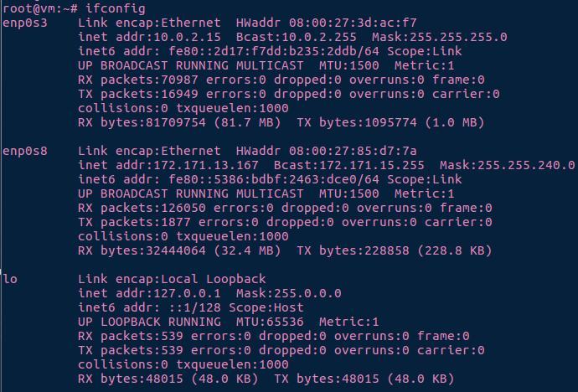Click the RX packets:70987 text
578x392 pixels.
[x=138, y=80]
